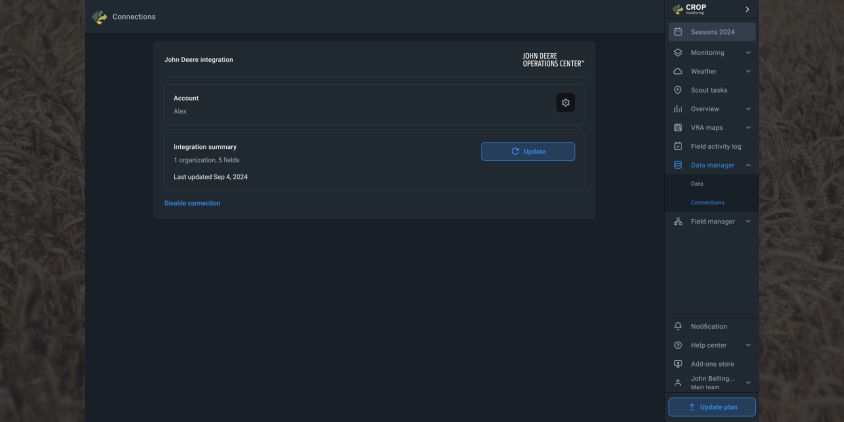Expand the Monitoring menu chevron
Viewport: 844px width, 422px height.
(748, 53)
